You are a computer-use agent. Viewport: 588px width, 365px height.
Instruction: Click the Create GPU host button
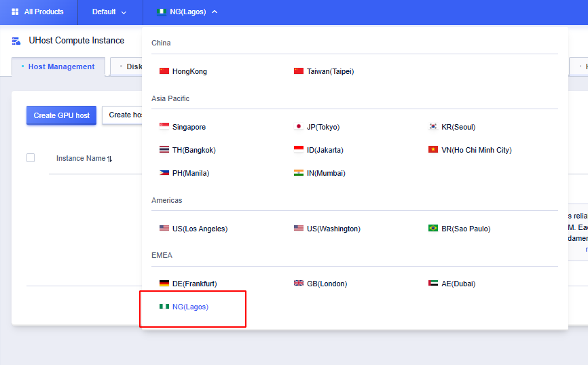click(62, 115)
